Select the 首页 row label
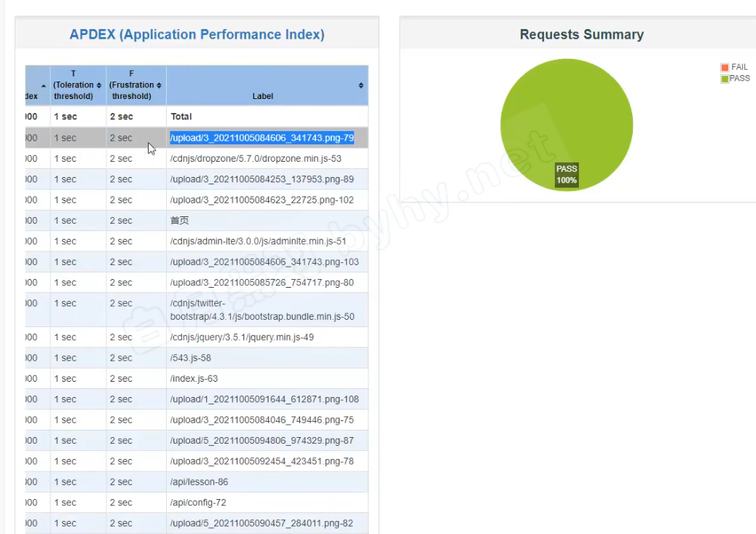This screenshot has height=534, width=756. (x=179, y=221)
